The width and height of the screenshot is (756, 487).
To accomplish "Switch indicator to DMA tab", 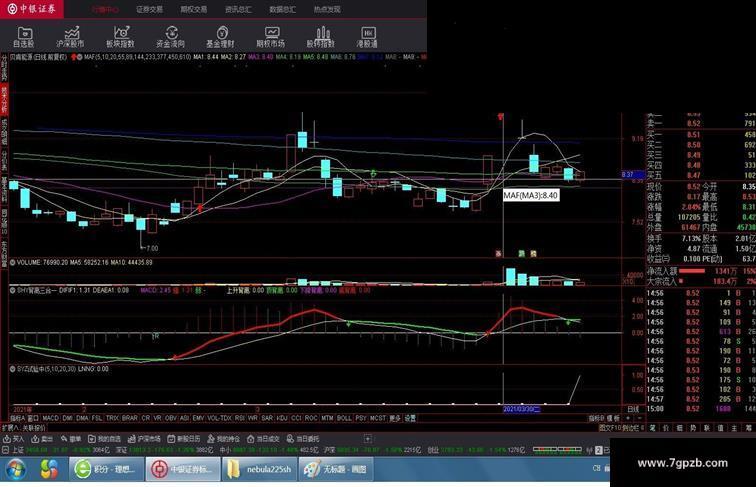I will 82,418.
